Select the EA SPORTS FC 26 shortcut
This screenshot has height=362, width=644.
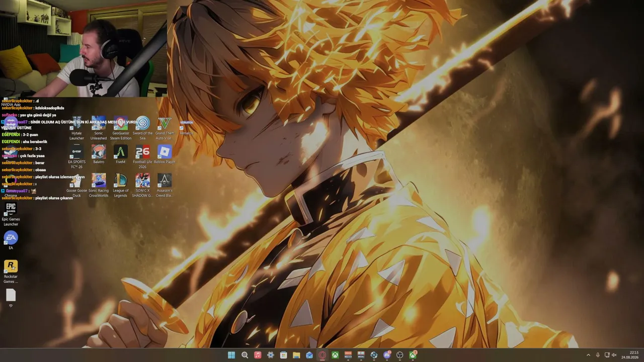(x=76, y=157)
